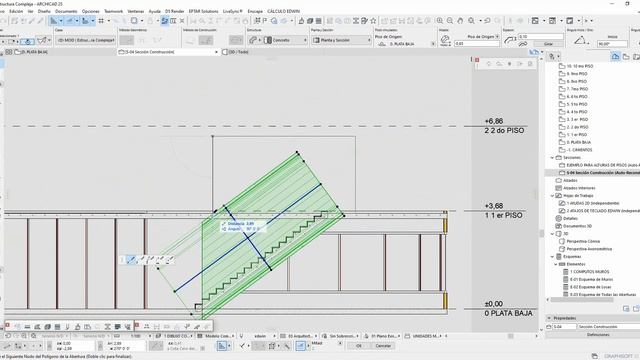Click the Fit in Window zoom icon
Image resolution: width=640 pixels, height=360 pixels.
coord(471,21)
